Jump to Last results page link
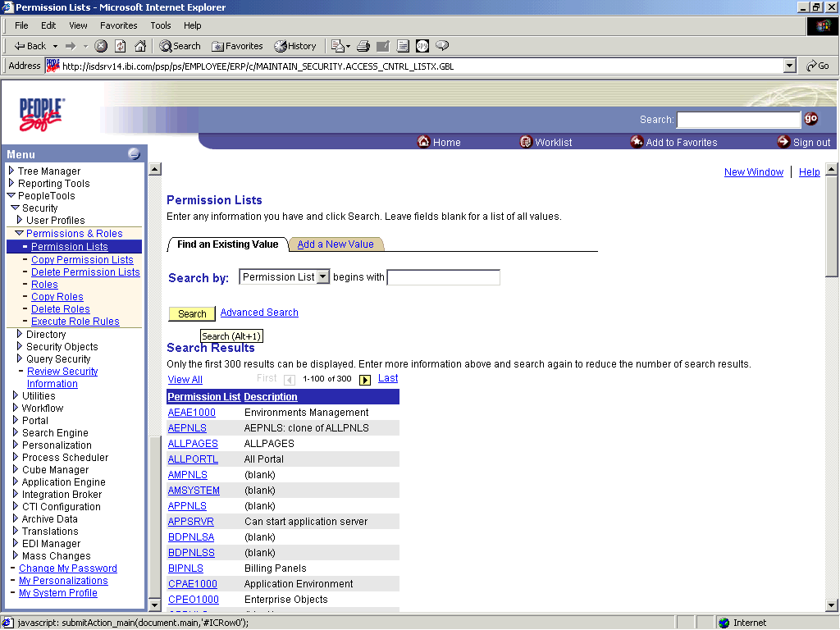The width and height of the screenshot is (840, 630). [x=388, y=378]
